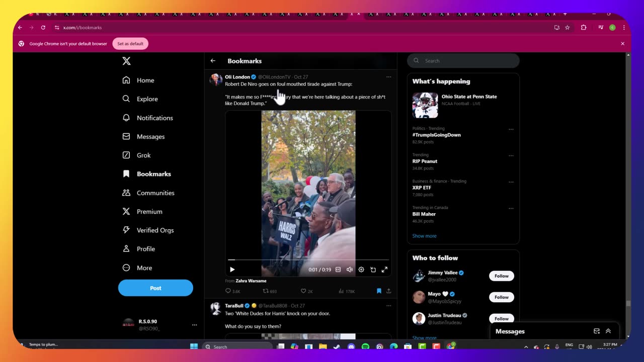Show more trending topics
Viewport: 644px width, 362px height.
point(424,236)
